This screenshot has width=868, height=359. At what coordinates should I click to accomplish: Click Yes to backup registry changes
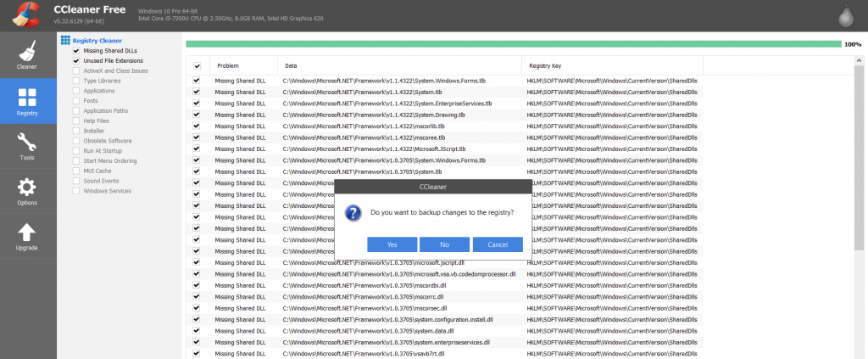pos(392,244)
